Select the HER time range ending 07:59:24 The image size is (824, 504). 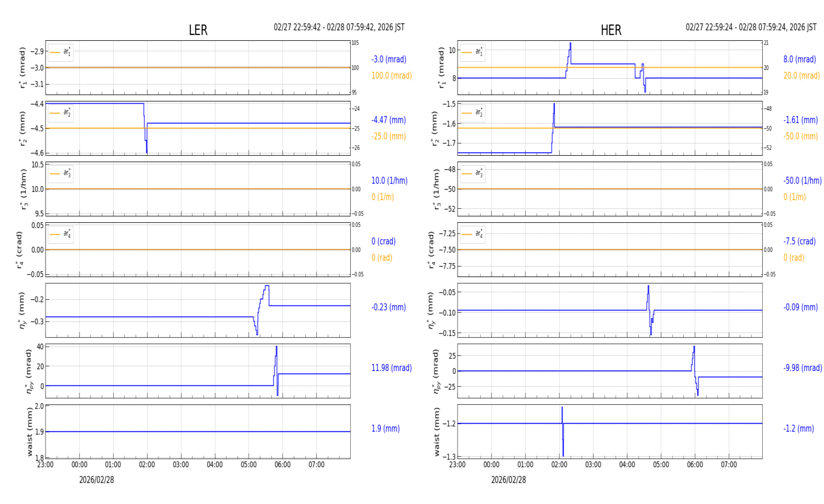751,27
